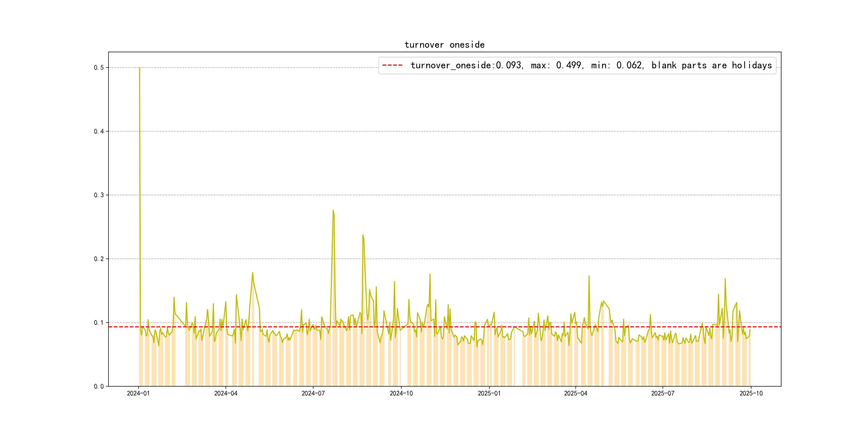Screen dimensions: 868x434
Task: Click the 2024-01 x-axis label
Action: pyautogui.click(x=138, y=394)
